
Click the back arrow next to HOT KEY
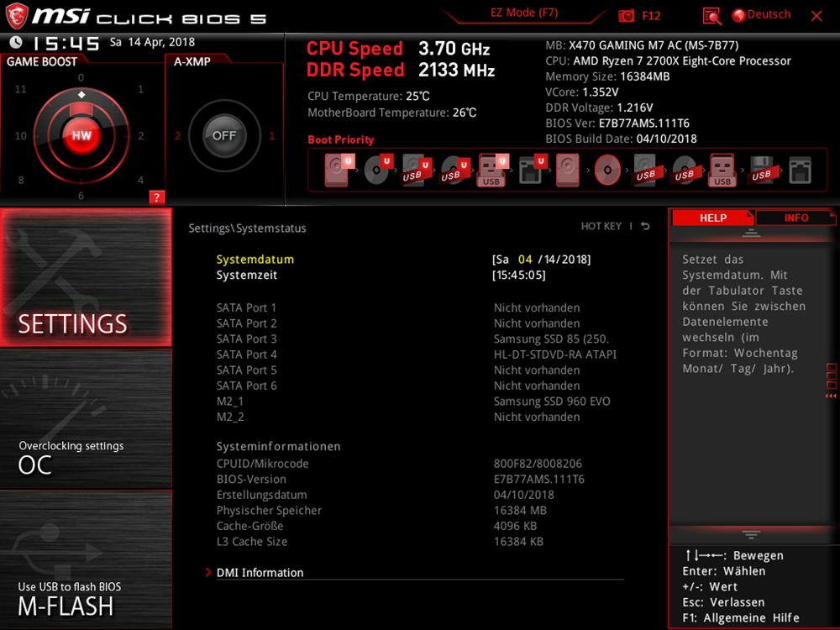coord(645,226)
